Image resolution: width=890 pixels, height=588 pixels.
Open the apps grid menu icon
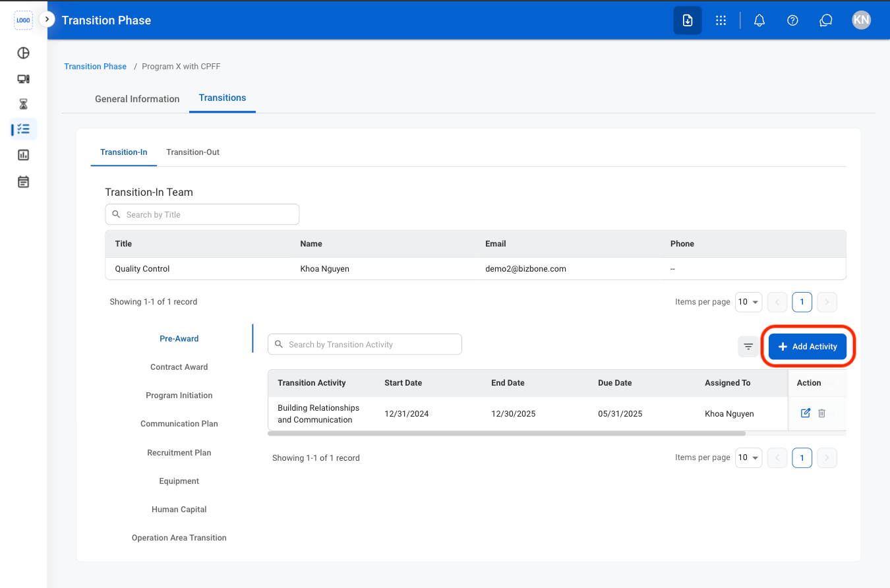click(x=721, y=20)
